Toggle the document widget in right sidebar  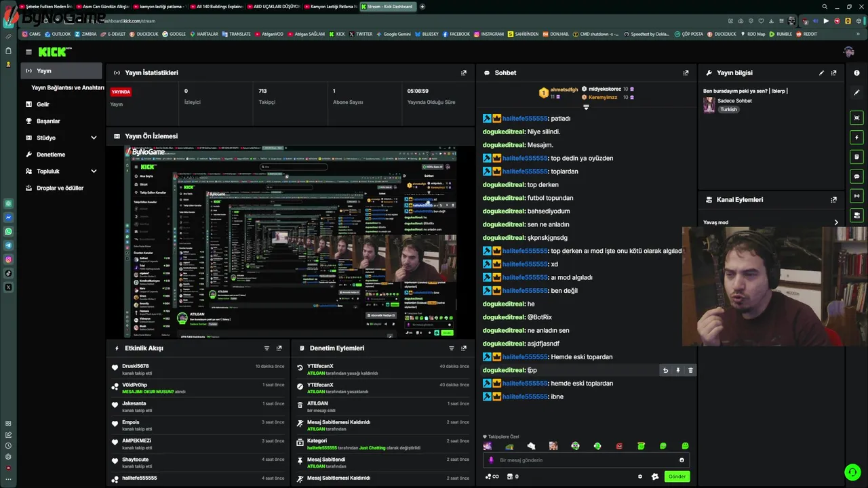tap(857, 157)
